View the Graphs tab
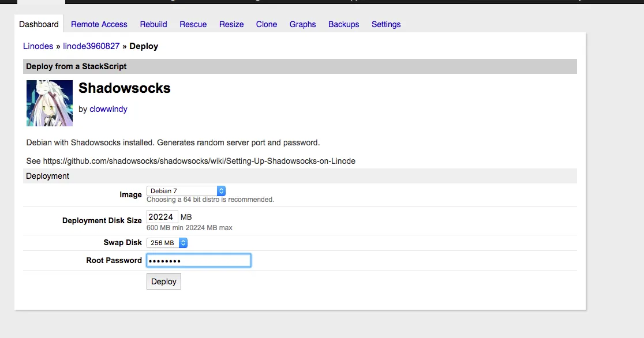Image resolution: width=644 pixels, height=338 pixels. point(303,24)
